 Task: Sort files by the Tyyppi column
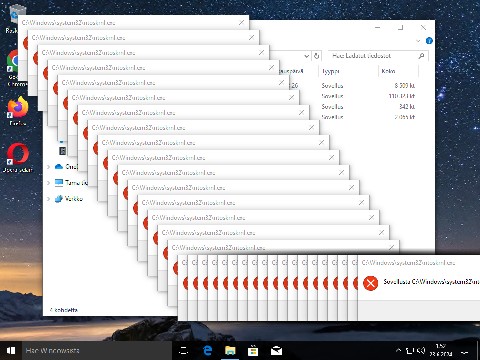(x=349, y=71)
